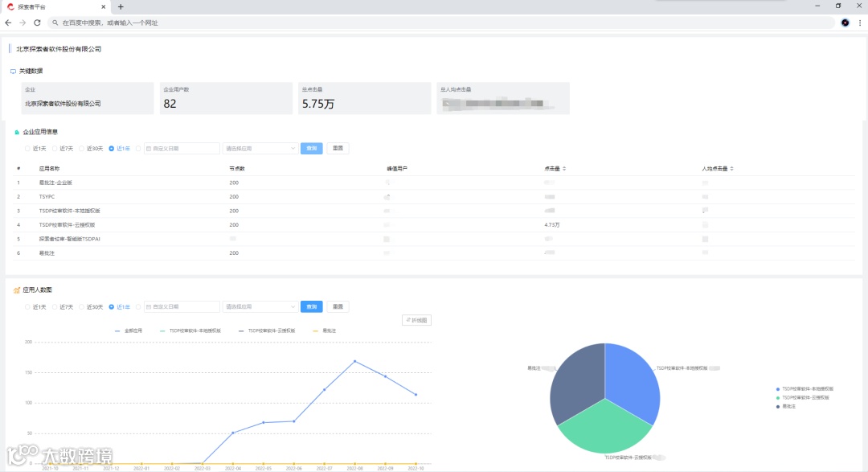This screenshot has height=472, width=868.
Task: Click 查询 button in 应用人数图 section
Action: 312,307
